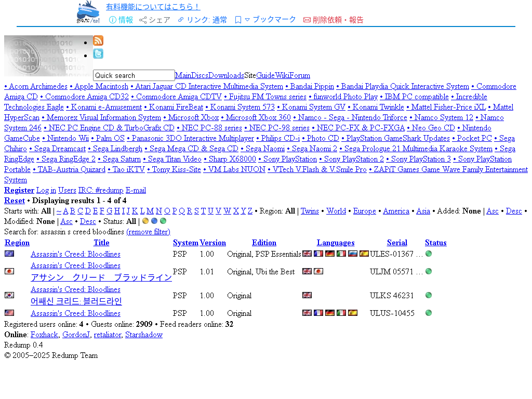Open the Korean title 어쌔신 크리드: 블러드라인
The height and width of the screenshot is (399, 532).
click(76, 301)
